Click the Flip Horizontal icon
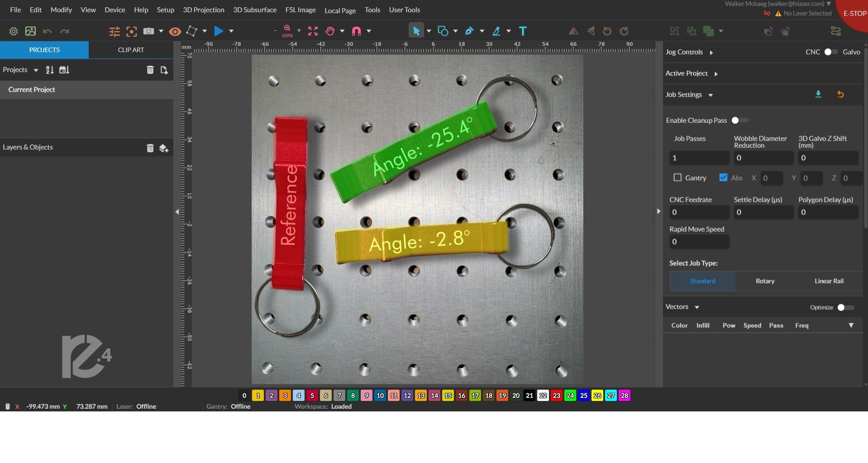Viewport: 868px width, 463px height. pyautogui.click(x=573, y=31)
